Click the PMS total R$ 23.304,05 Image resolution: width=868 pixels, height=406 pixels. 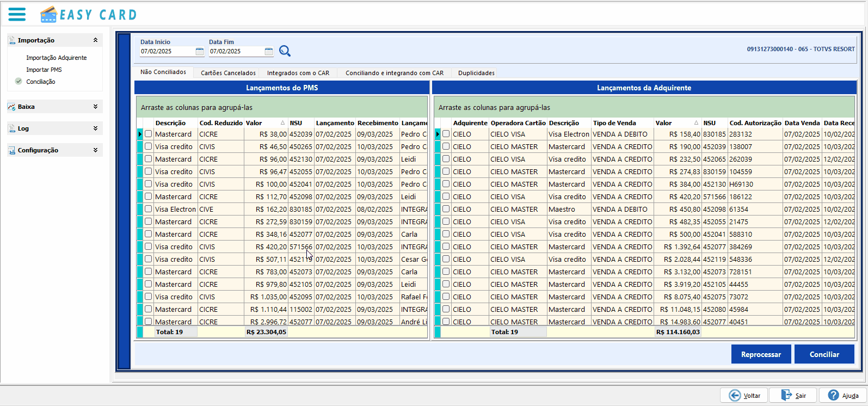pyautogui.click(x=266, y=332)
